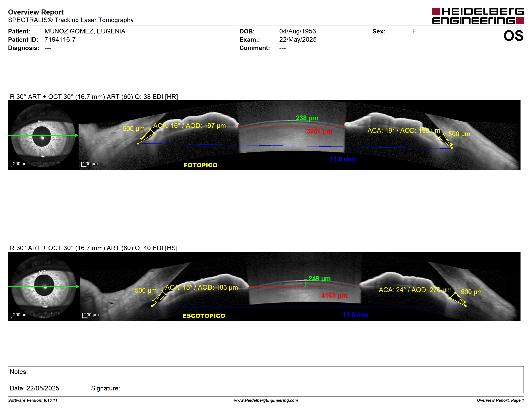Click the Overview Report, Page 1 footer
The height and width of the screenshot is (411, 532).
point(500,400)
